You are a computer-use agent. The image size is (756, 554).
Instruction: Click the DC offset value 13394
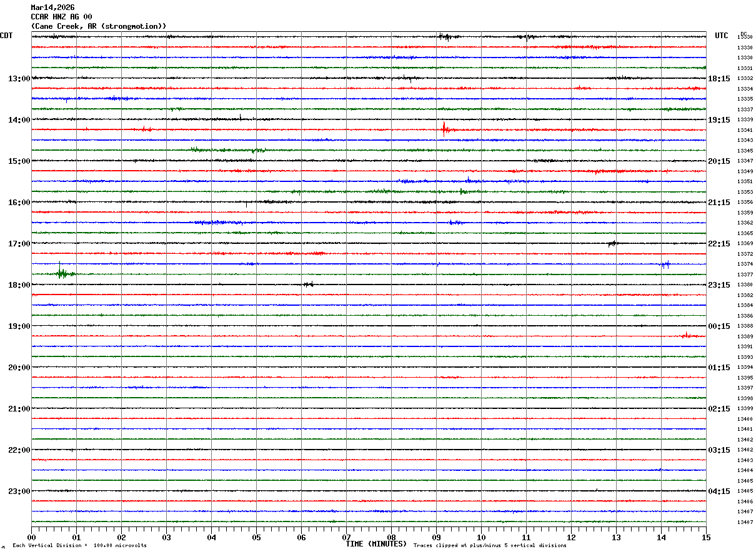tap(745, 368)
